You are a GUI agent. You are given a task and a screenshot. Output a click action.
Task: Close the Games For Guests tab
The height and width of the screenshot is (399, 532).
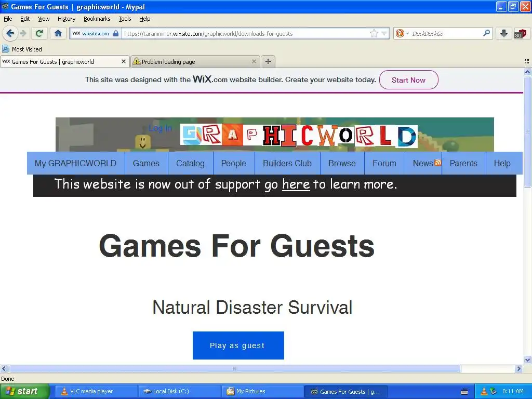(x=124, y=61)
